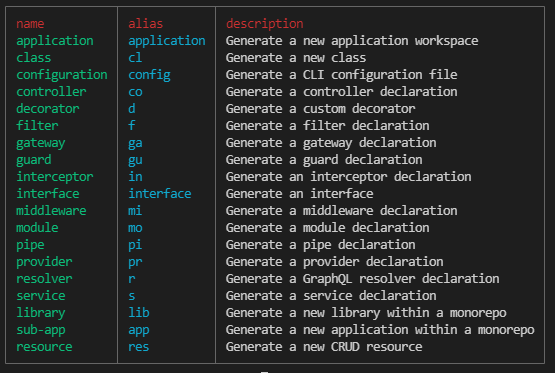This screenshot has width=555, height=373.
Task: Select 'application' in the alias column
Action: click(166, 41)
